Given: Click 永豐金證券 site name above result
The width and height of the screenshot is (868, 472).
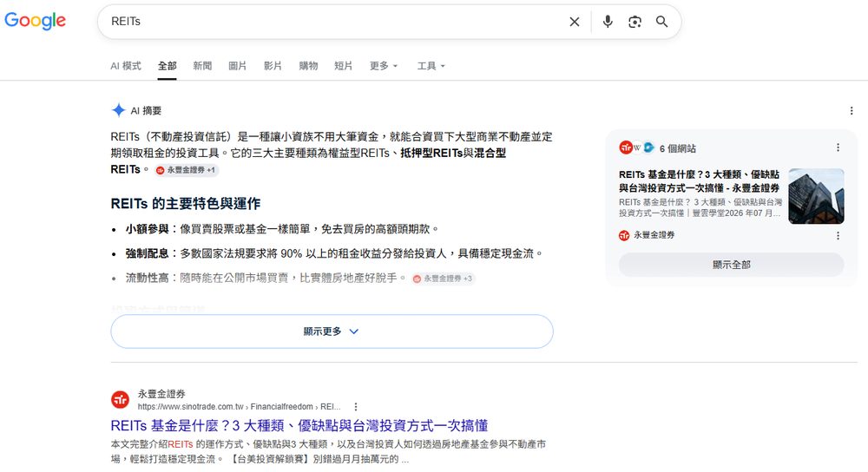Looking at the screenshot, I should [x=161, y=394].
